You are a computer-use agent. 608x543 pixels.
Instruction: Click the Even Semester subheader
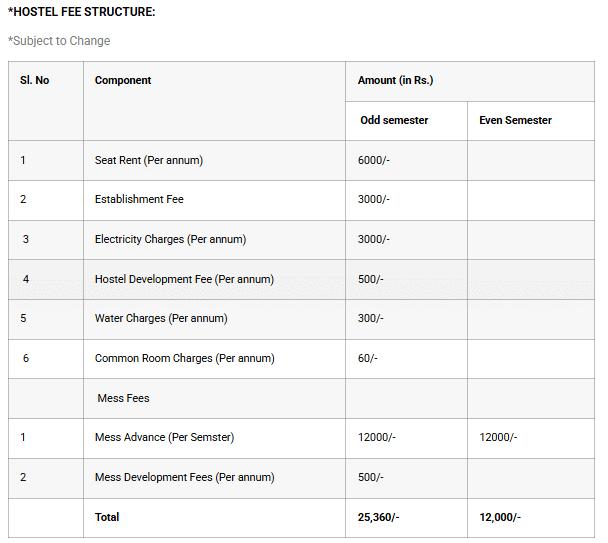515,120
